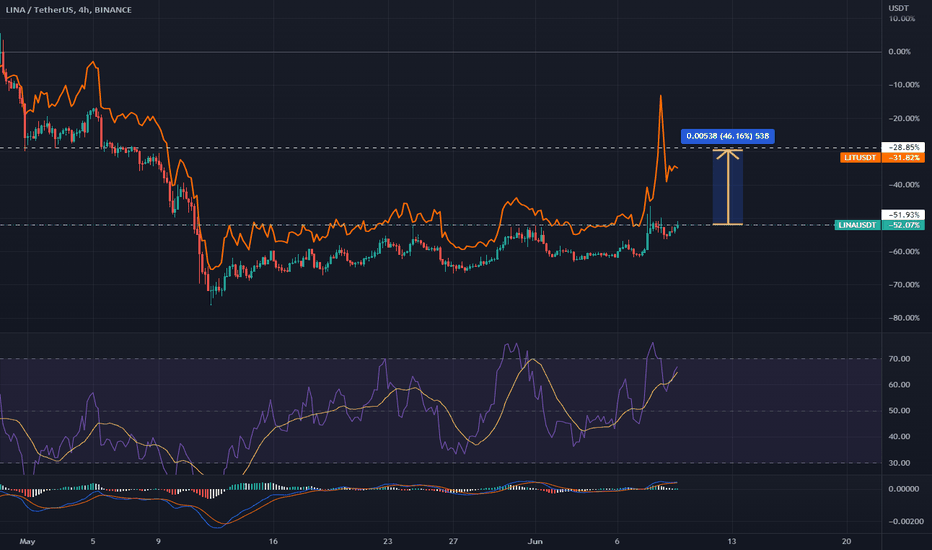
Task: Click the -40.00% price scale label
Action: coord(903,185)
